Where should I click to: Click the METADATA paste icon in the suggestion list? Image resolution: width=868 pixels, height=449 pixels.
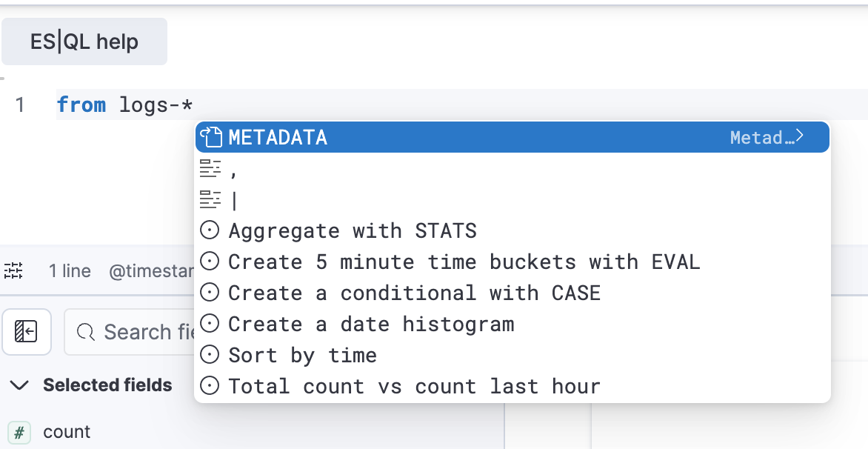point(213,137)
